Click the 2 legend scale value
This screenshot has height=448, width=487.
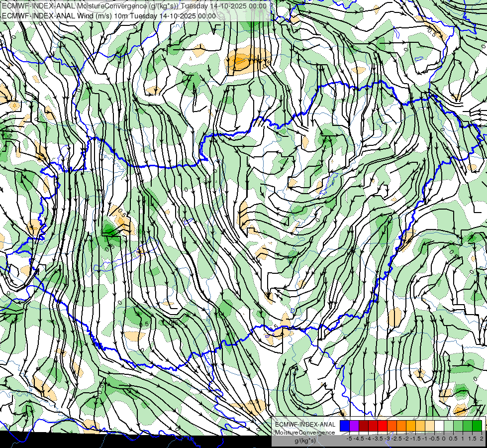482,439
